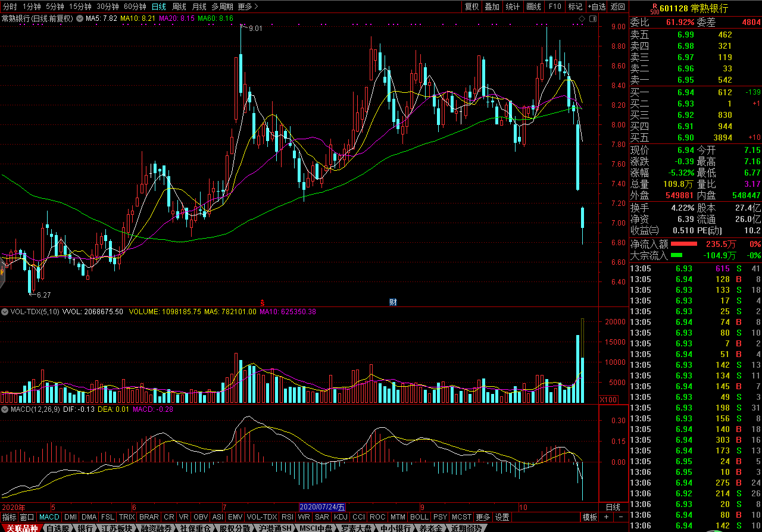The image size is (762, 532).
Task: Select the 5分钟 period
Action: (54, 7)
